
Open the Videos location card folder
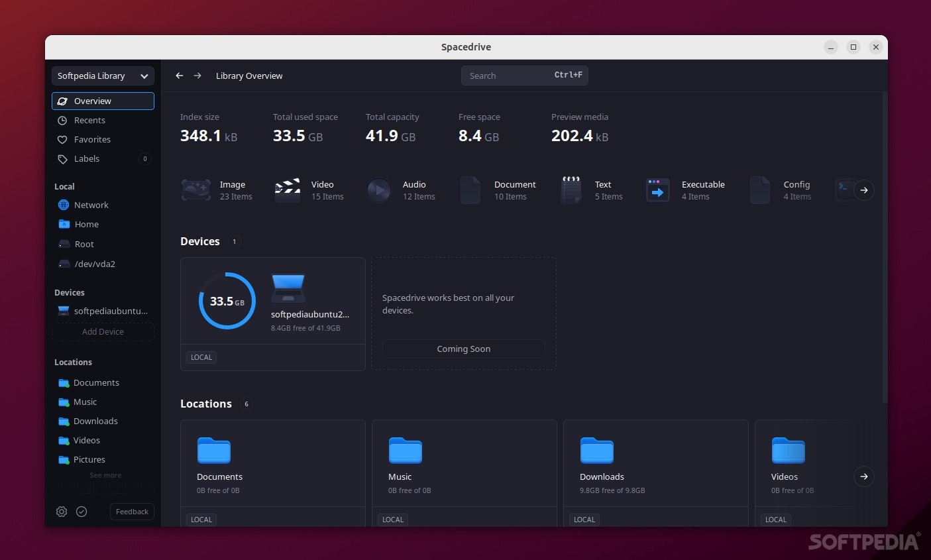789,451
